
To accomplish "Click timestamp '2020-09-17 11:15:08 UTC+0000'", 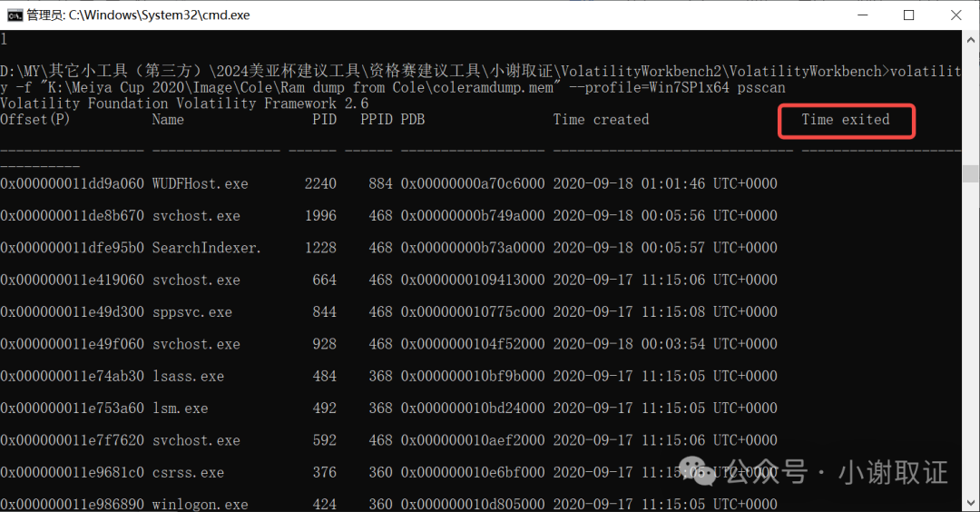I will [665, 312].
